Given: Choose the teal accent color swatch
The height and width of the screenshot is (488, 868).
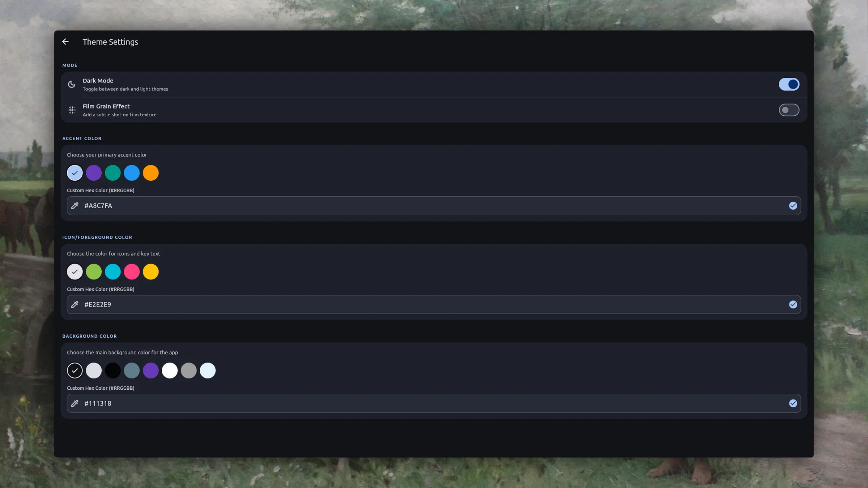Looking at the screenshot, I should click(x=113, y=173).
